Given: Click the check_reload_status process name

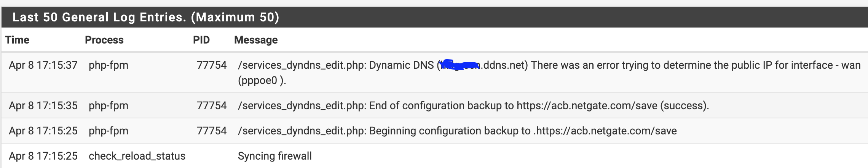Looking at the screenshot, I should 137,156.
